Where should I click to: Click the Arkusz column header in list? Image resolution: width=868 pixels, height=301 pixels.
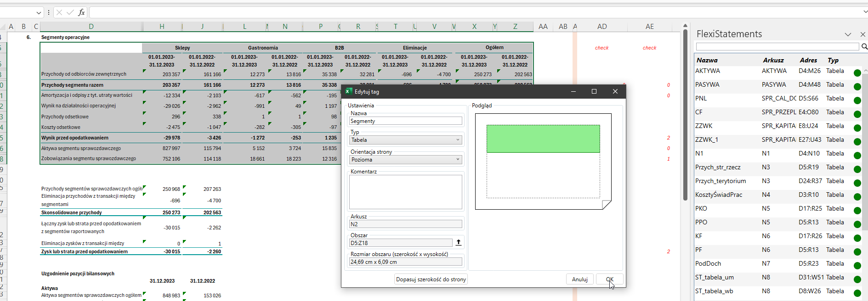(773, 60)
